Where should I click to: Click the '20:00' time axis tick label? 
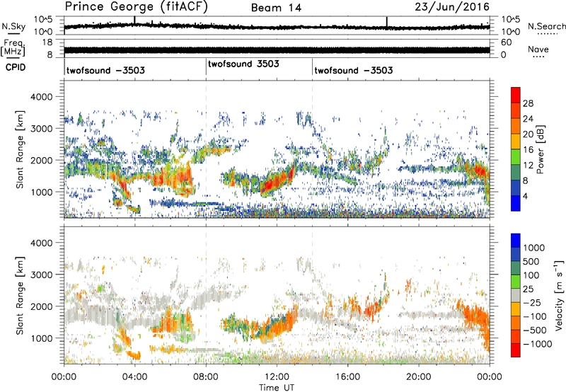pyautogui.click(x=419, y=377)
